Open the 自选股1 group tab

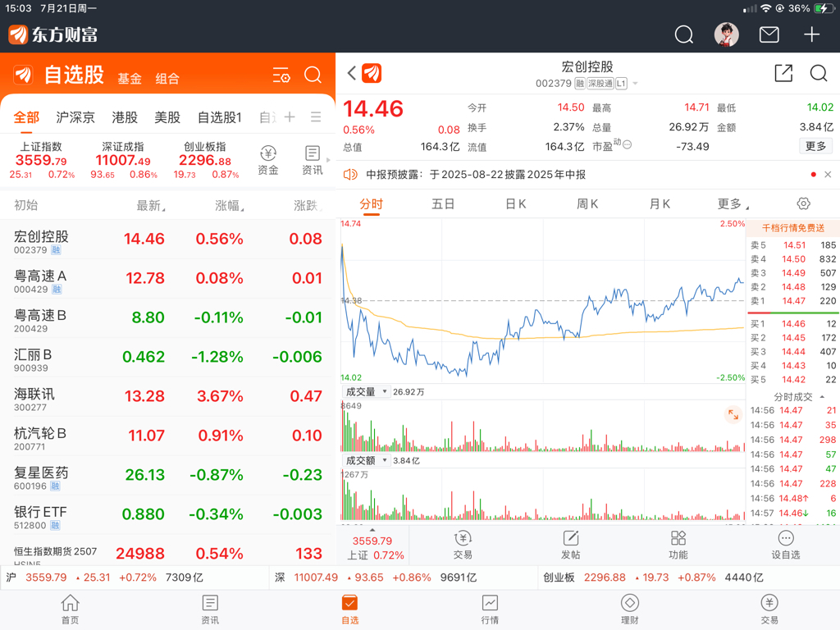(220, 117)
